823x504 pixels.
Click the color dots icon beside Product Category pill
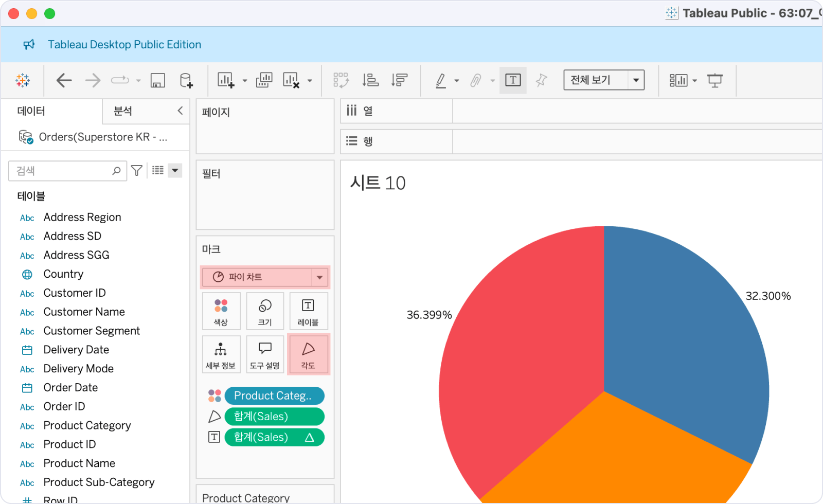tap(214, 396)
